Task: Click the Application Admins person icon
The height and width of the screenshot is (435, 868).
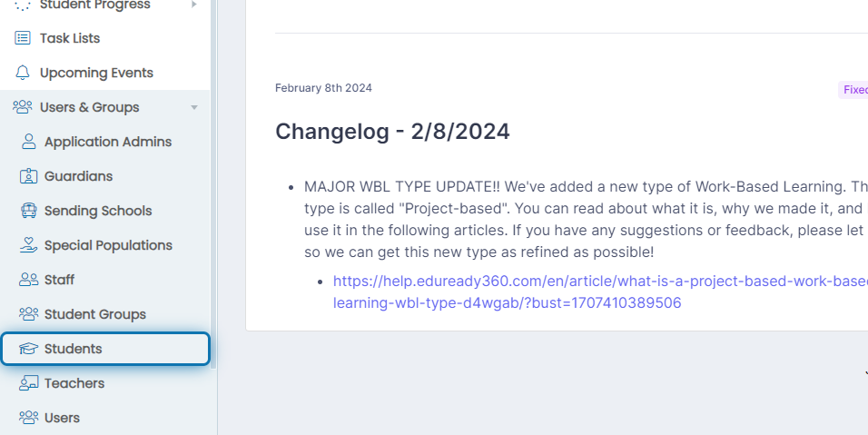Action: pos(29,142)
